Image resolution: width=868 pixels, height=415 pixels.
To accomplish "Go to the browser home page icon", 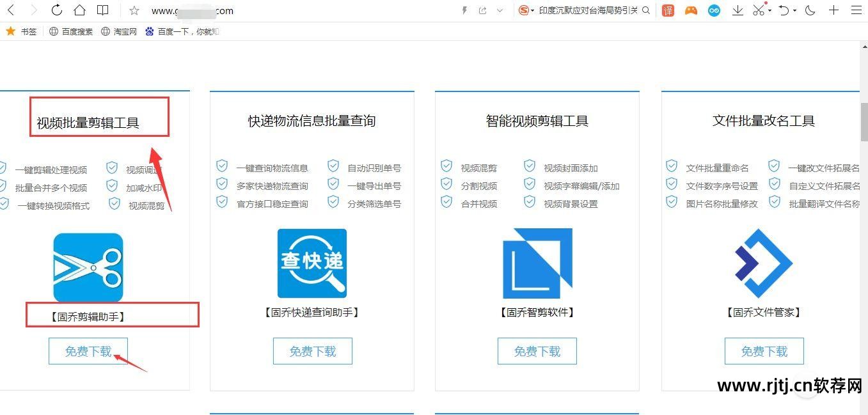I will click(x=79, y=10).
